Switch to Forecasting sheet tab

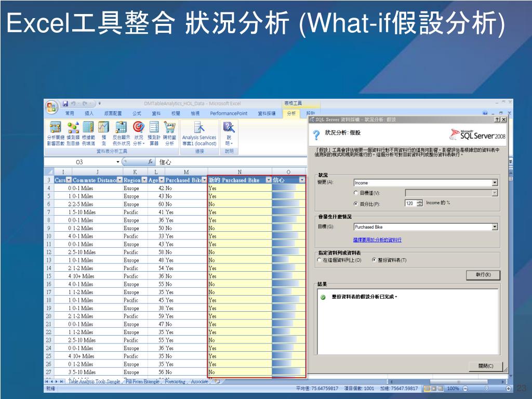(x=175, y=381)
